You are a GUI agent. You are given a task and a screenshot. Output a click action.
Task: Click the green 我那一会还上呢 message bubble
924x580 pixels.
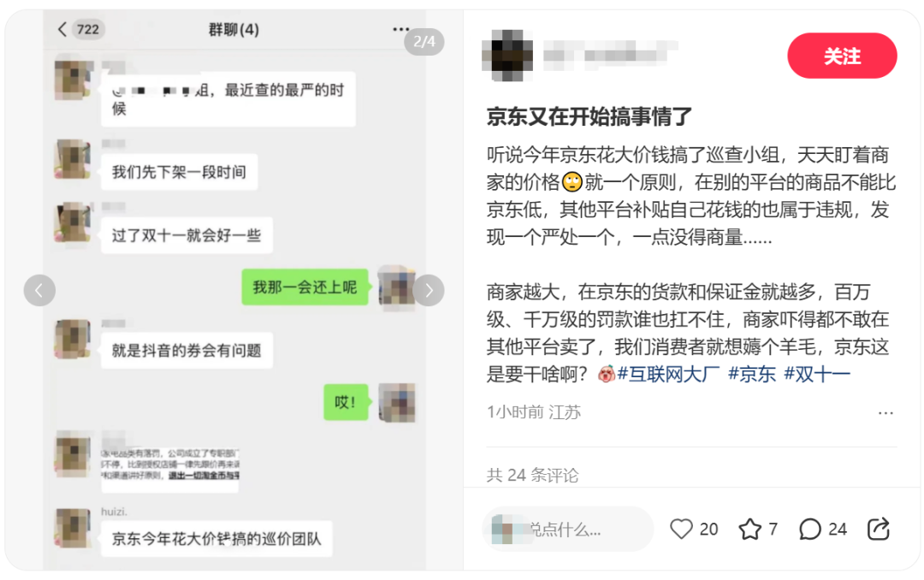pyautogui.click(x=305, y=287)
